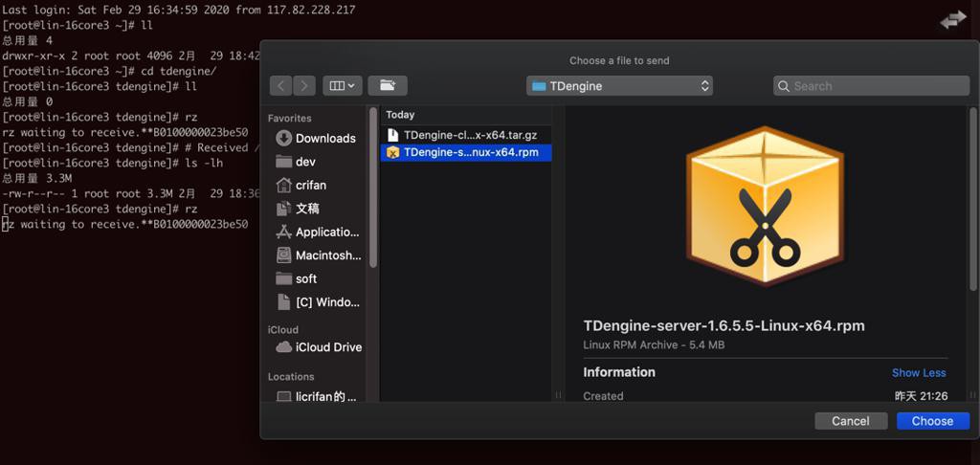Screen dimensions: 980x465
Task: Click the double-arrow icon in terminal corner
Action: [x=953, y=21]
